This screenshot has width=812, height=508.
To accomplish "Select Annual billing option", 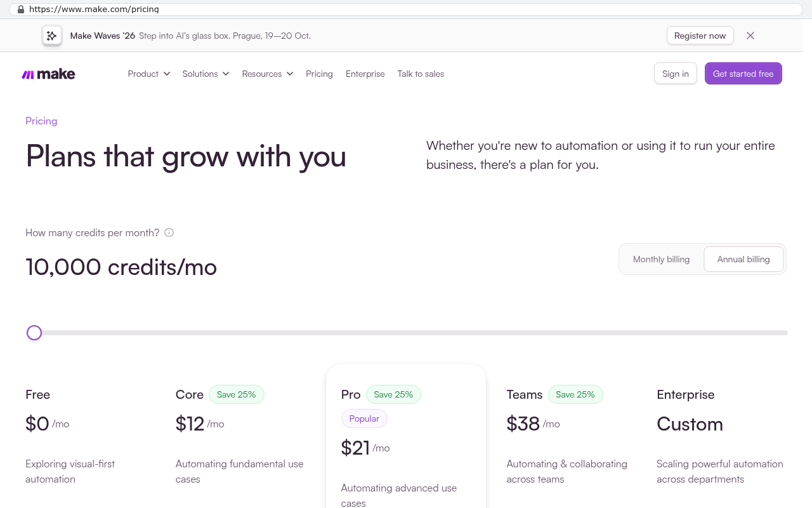I will click(x=743, y=259).
